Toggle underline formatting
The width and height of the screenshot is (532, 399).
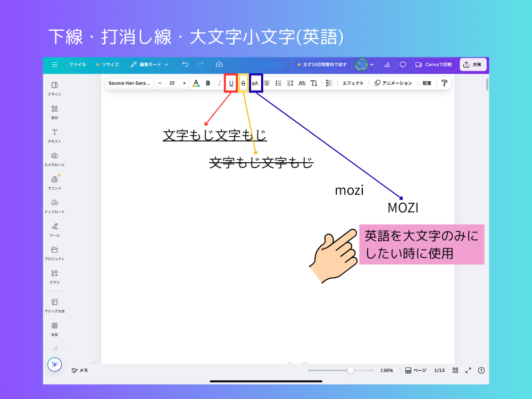[x=230, y=83]
